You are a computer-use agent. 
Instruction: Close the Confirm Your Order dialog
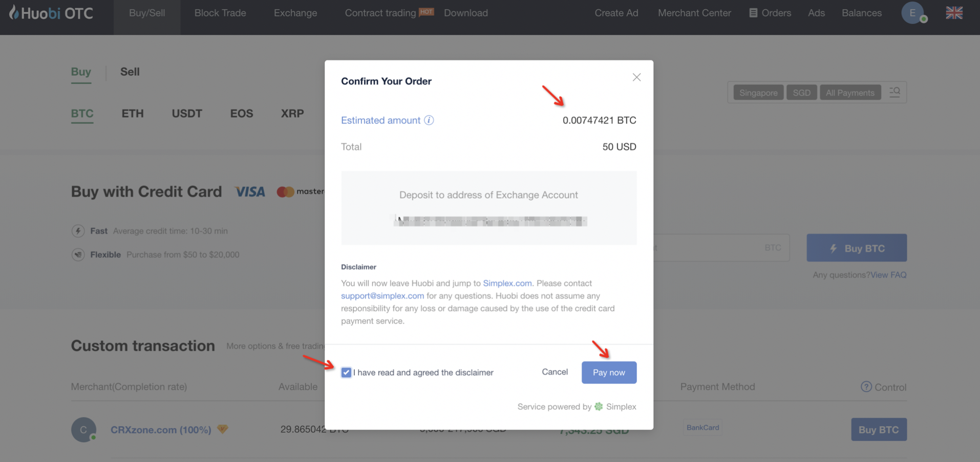[636, 77]
